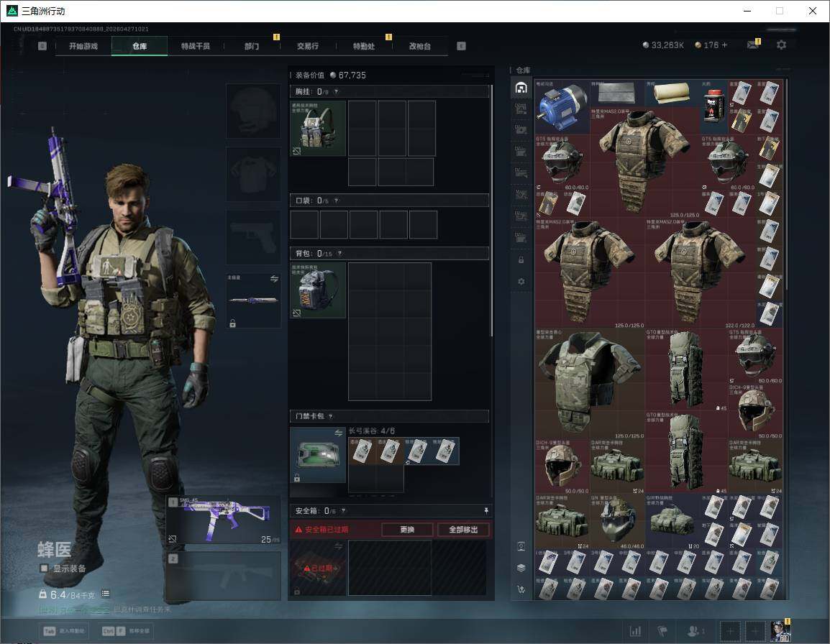This screenshot has height=644, width=830.
Task: Toggle the pin icon beside 安全箱
Action: click(486, 510)
